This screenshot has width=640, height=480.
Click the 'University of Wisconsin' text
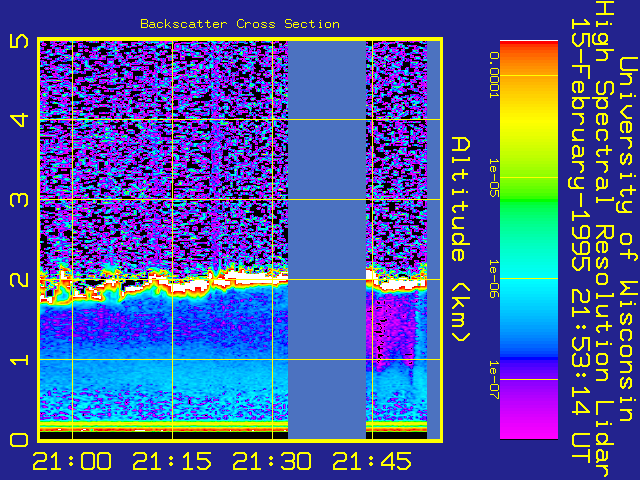point(628,240)
